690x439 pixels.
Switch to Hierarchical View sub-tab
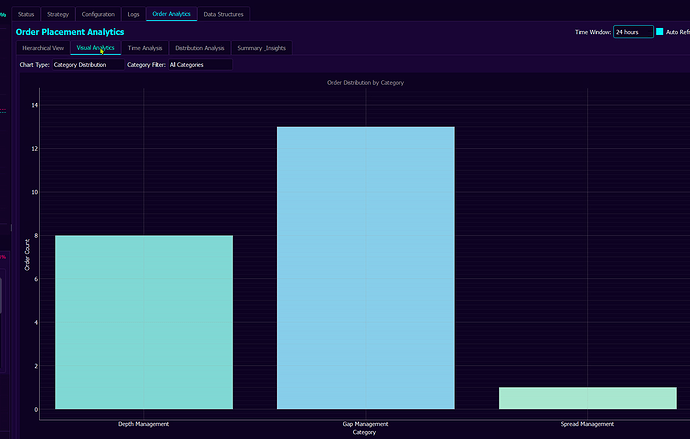pos(43,48)
